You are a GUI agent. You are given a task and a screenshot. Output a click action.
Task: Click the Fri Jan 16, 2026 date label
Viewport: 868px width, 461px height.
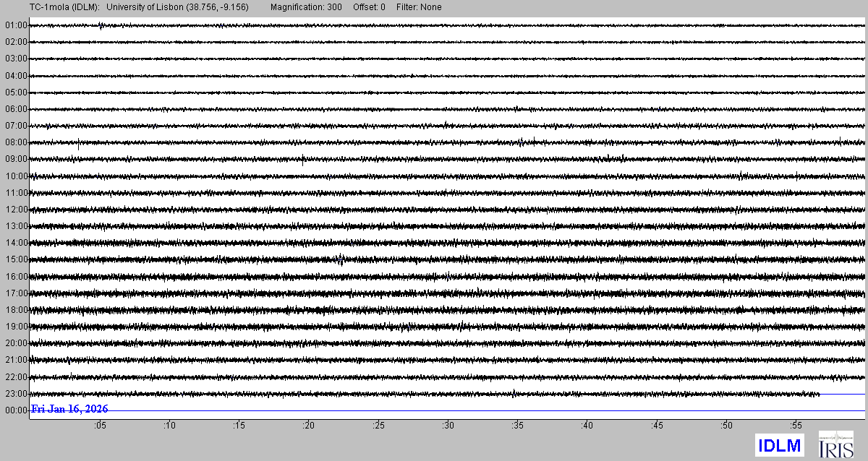(x=69, y=410)
